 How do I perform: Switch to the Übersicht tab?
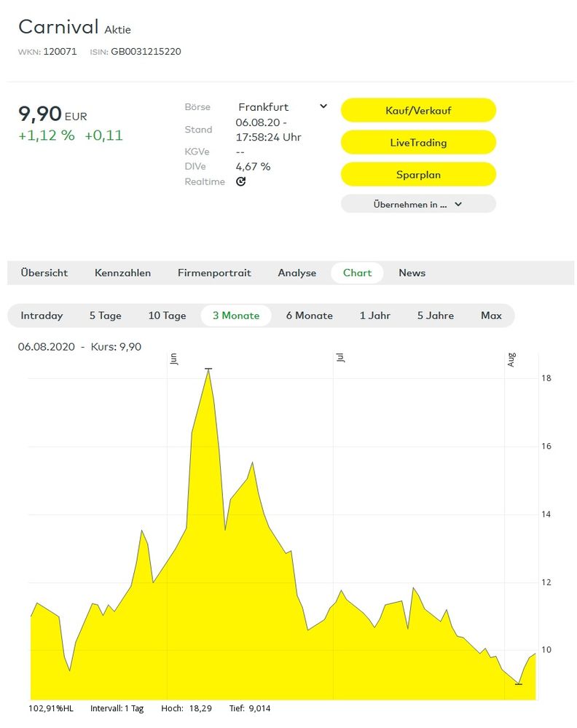pyautogui.click(x=44, y=273)
